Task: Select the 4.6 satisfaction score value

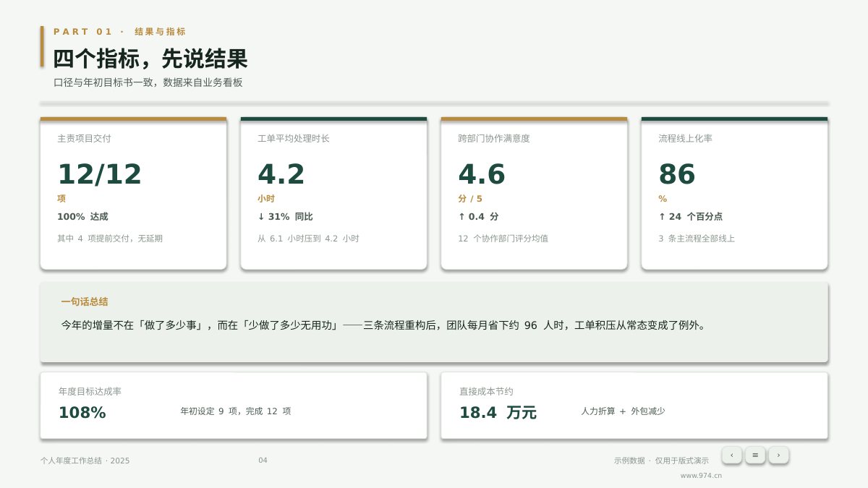Action: tap(482, 174)
